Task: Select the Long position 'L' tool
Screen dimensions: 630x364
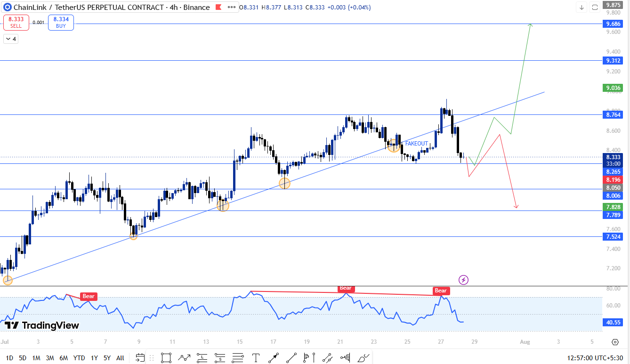Action: (x=202, y=358)
